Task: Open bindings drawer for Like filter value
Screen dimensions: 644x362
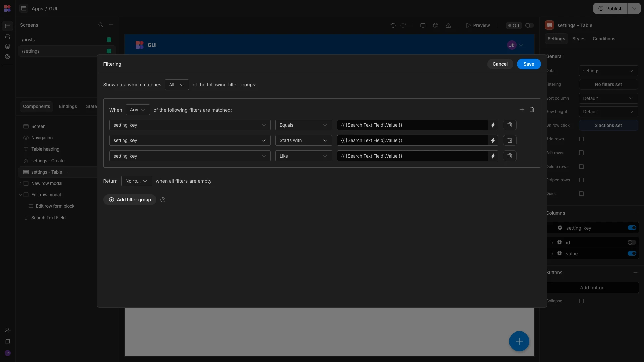Action: pyautogui.click(x=493, y=156)
